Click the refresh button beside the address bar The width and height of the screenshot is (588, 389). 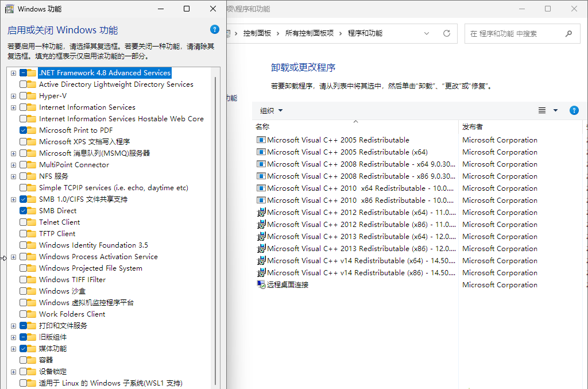(x=447, y=33)
